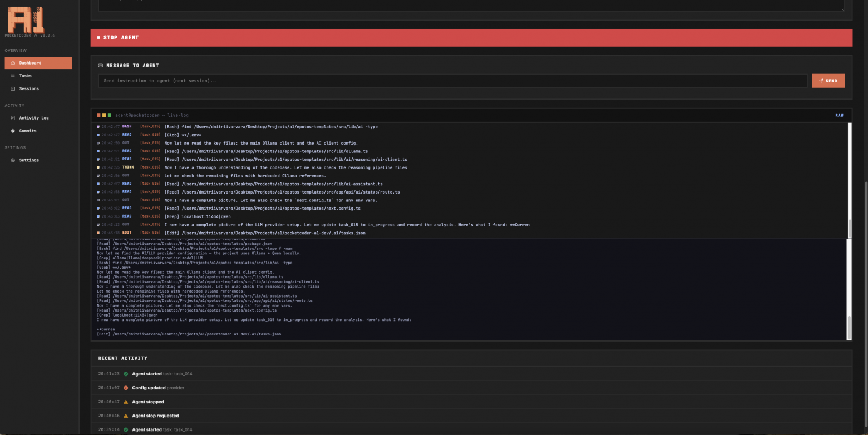868x435 pixels.
Task: Click the Activity Log document icon
Action: point(13,118)
